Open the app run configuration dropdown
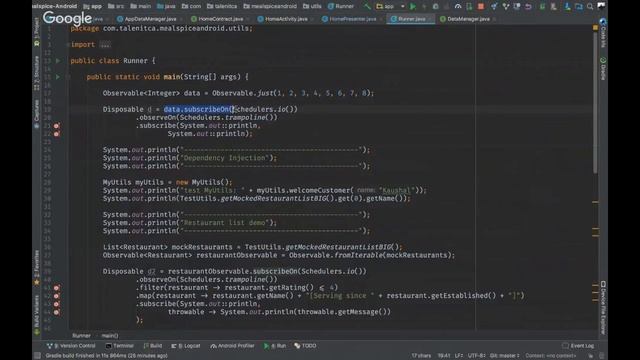This screenshot has height=360, width=640. point(390,6)
